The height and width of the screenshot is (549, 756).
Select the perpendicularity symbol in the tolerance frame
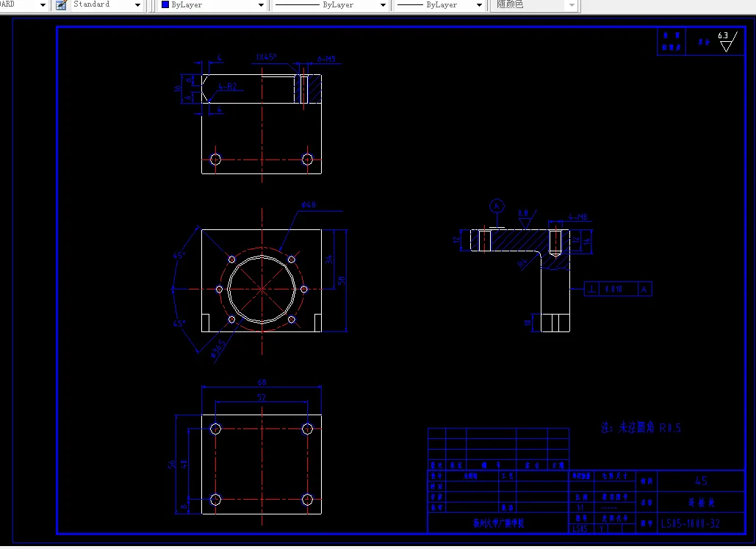591,289
